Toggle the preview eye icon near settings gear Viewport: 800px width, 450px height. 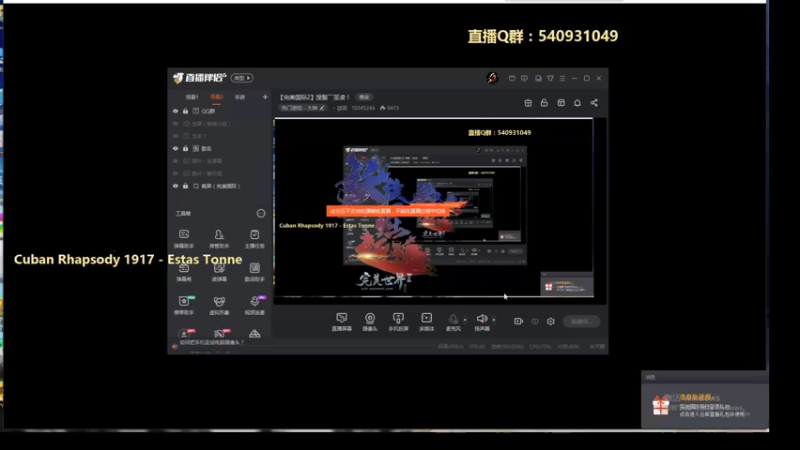pos(535,321)
